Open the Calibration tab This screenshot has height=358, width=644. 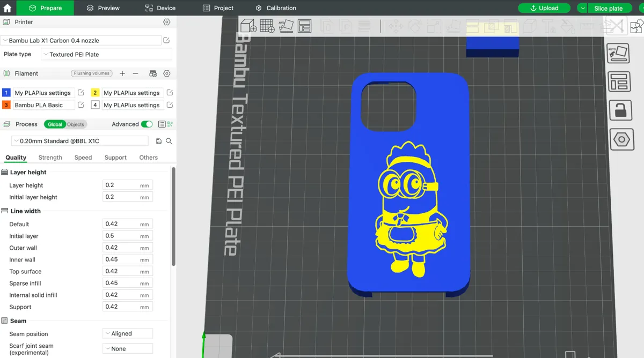coord(276,8)
